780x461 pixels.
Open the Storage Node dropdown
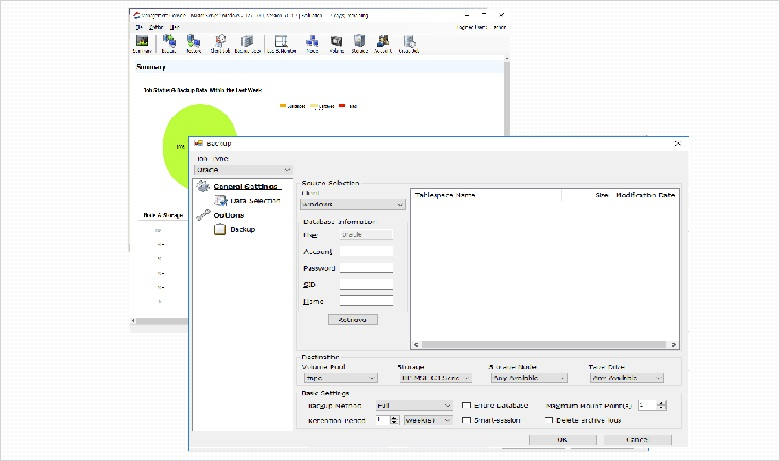(x=529, y=378)
